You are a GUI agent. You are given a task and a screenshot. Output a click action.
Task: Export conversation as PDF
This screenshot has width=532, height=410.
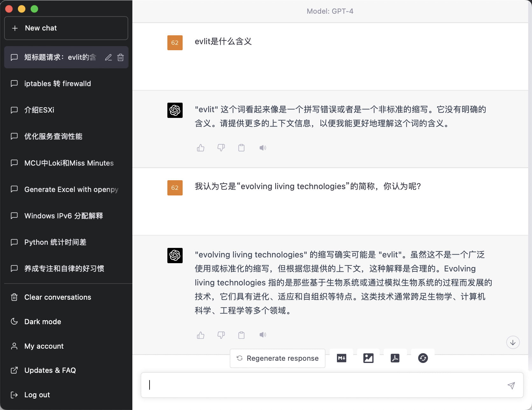[x=395, y=358]
